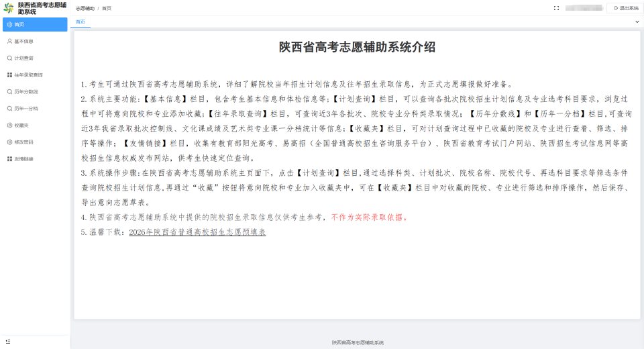
Task: Click red text 不作为实际录取依据
Action: [369, 217]
